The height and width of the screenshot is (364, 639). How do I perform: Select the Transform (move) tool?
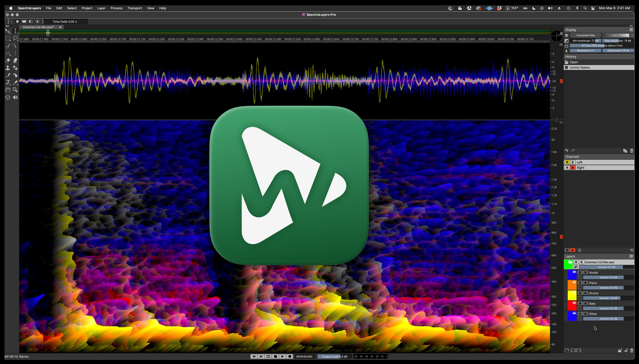tap(8, 31)
